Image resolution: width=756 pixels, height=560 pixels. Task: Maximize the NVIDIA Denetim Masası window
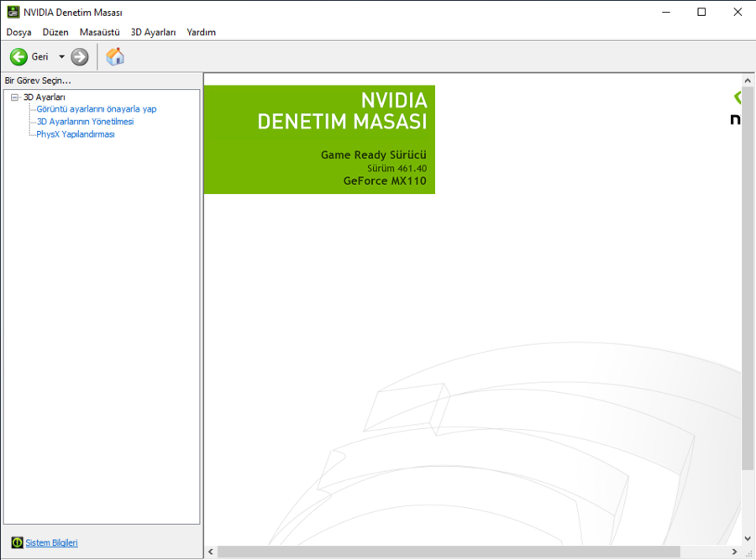coord(701,12)
